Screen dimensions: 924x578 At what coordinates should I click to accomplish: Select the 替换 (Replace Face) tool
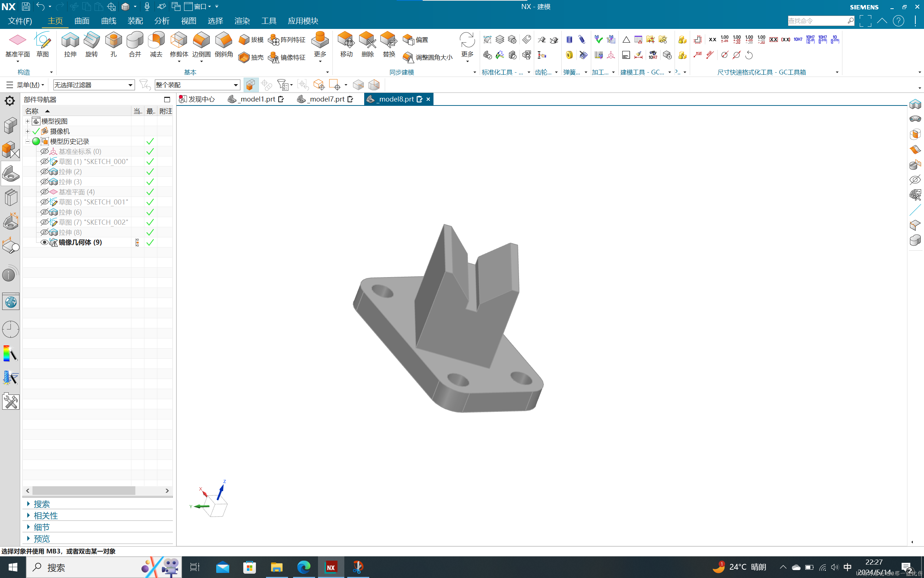coord(389,45)
